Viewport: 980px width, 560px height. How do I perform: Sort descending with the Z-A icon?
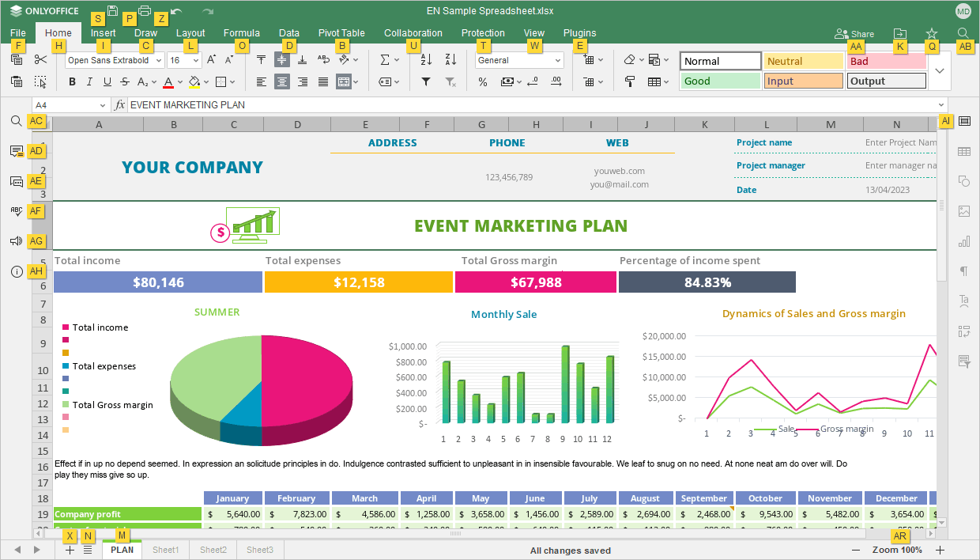pos(450,59)
